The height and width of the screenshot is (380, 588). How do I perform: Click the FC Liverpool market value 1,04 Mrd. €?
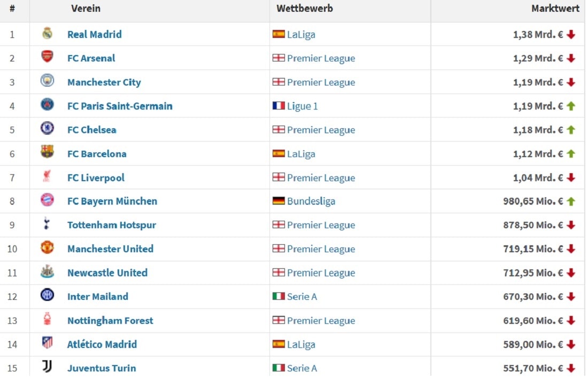[x=538, y=177]
